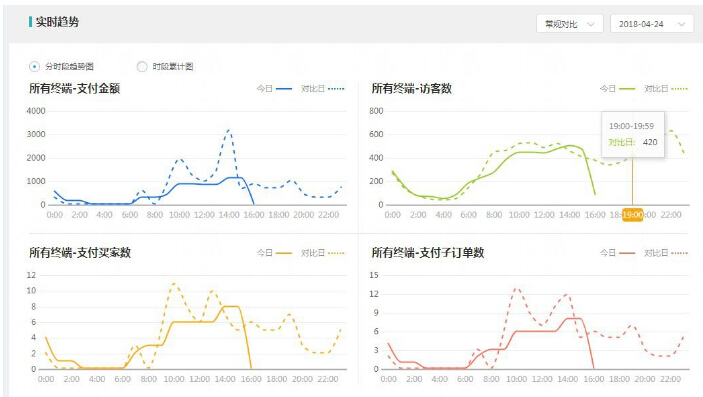Click the chevron arrow in the date selector
The height and width of the screenshot is (397, 703).
pos(681,24)
